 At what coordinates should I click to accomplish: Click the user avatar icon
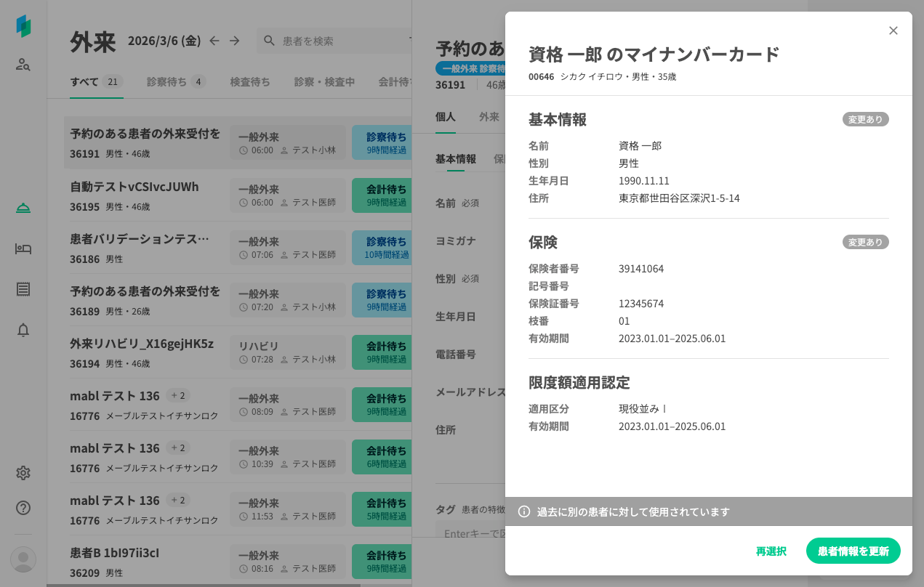[x=23, y=559]
